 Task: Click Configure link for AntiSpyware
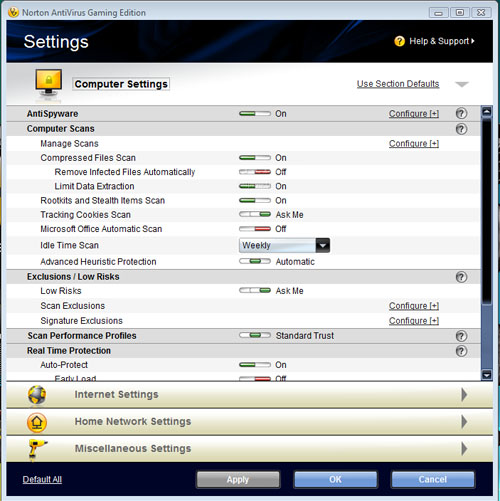tap(414, 114)
